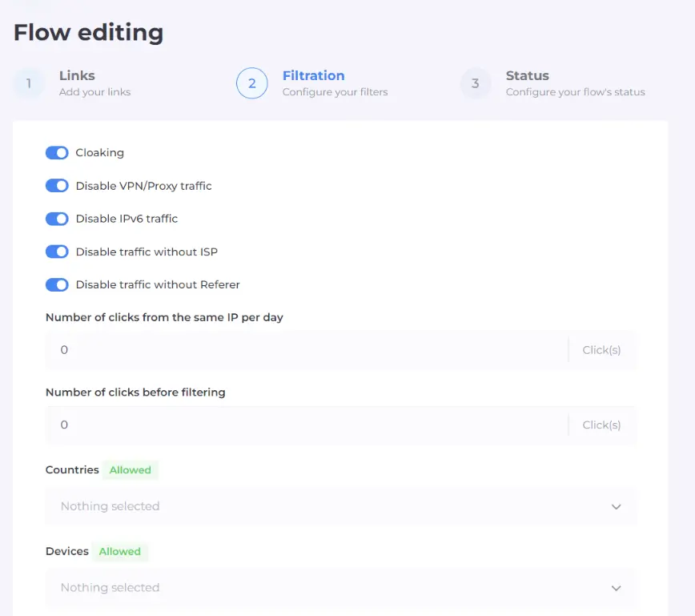Image resolution: width=695 pixels, height=616 pixels.
Task: Switch off Disable traffic without ISP
Action: tap(57, 252)
